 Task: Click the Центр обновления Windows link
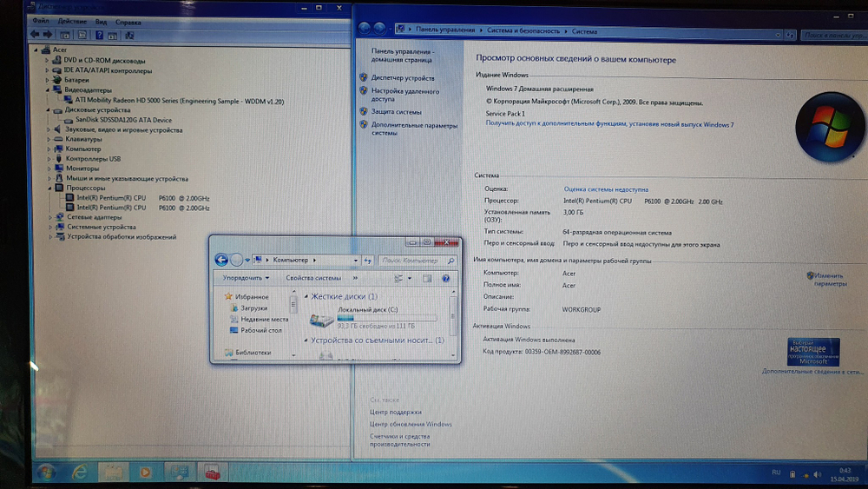(x=411, y=424)
